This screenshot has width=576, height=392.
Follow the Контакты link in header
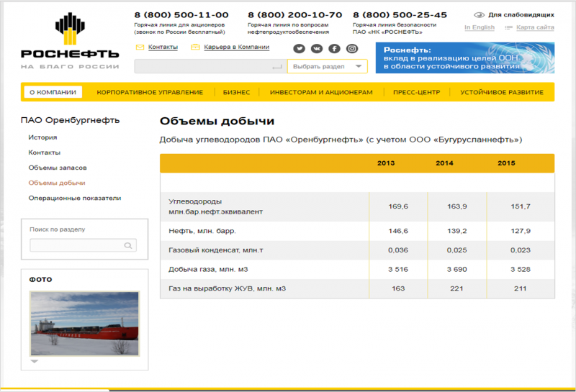tap(163, 47)
